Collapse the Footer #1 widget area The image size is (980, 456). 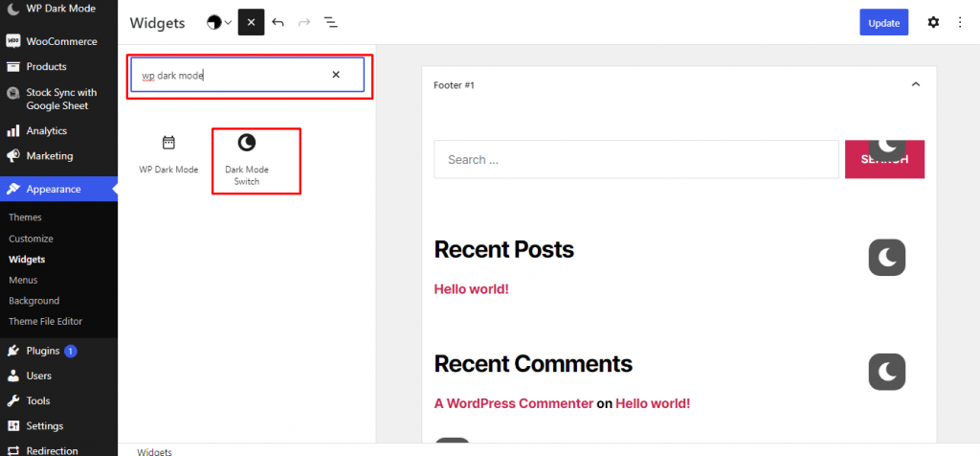pos(916,84)
